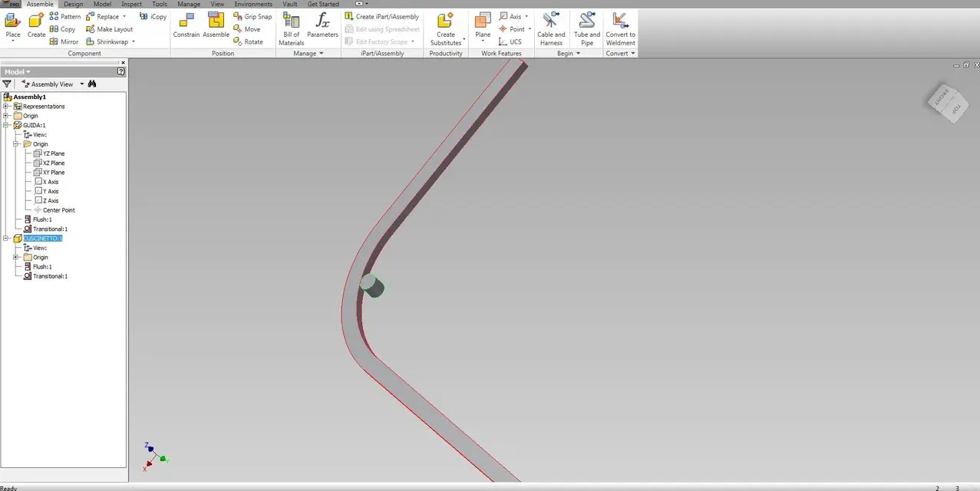Image resolution: width=980 pixels, height=491 pixels.
Task: Collapse the CUSCINETTO:1 tree node
Action: pyautogui.click(x=6, y=239)
